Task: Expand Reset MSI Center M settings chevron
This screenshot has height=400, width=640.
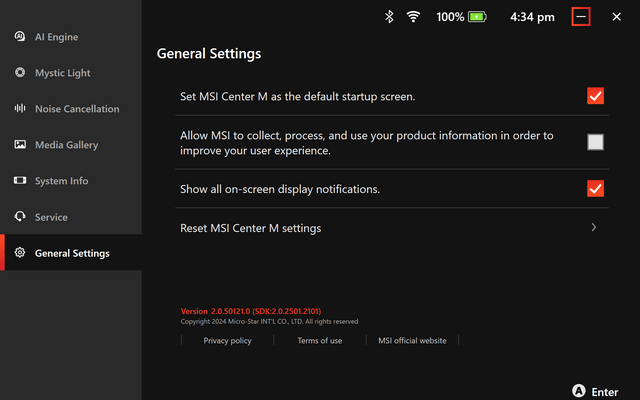Action: point(594,227)
